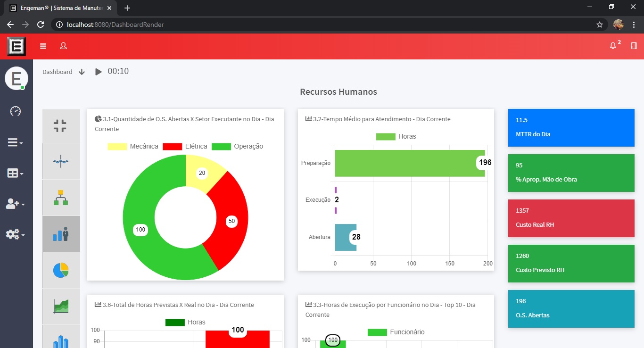Open the speedometer dashboard icon in sidebar
The height and width of the screenshot is (348, 644).
[16, 111]
